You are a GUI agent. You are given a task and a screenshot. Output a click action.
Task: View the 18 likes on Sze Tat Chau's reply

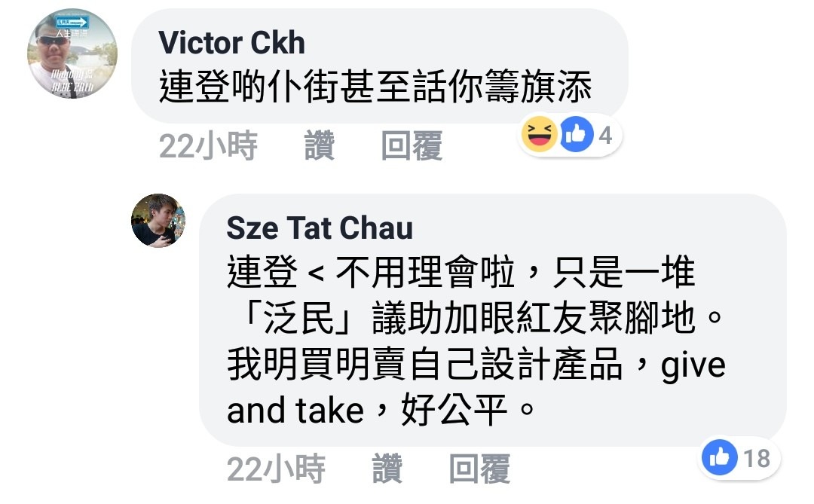(x=757, y=459)
